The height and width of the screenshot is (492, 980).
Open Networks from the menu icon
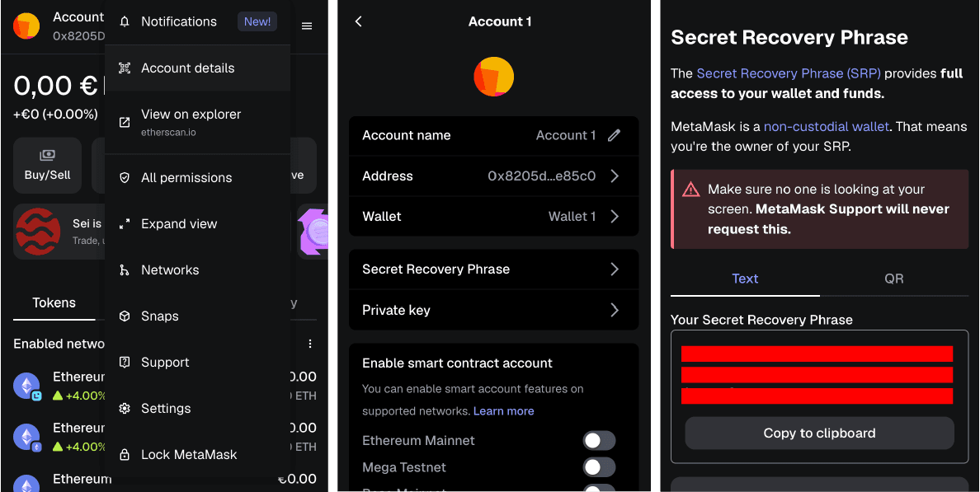coord(124,269)
